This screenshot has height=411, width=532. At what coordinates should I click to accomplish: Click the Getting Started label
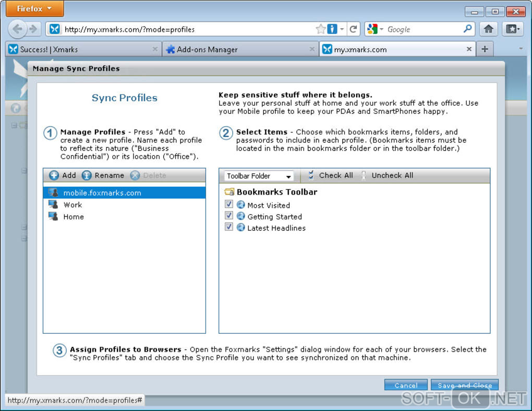[x=275, y=217]
